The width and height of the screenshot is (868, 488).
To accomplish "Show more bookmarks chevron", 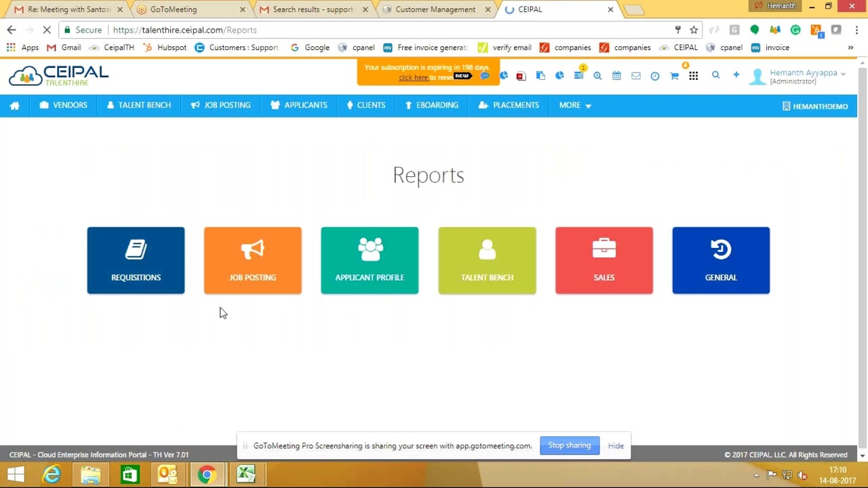I will [850, 47].
